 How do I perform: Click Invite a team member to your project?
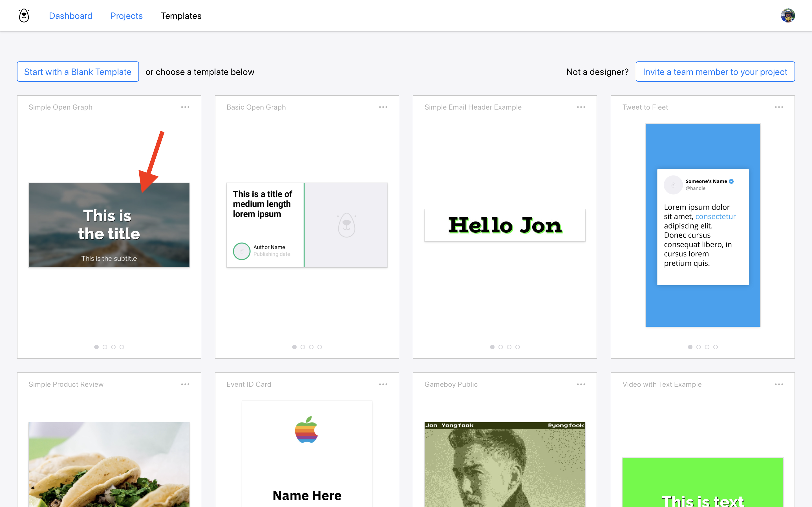(x=715, y=72)
